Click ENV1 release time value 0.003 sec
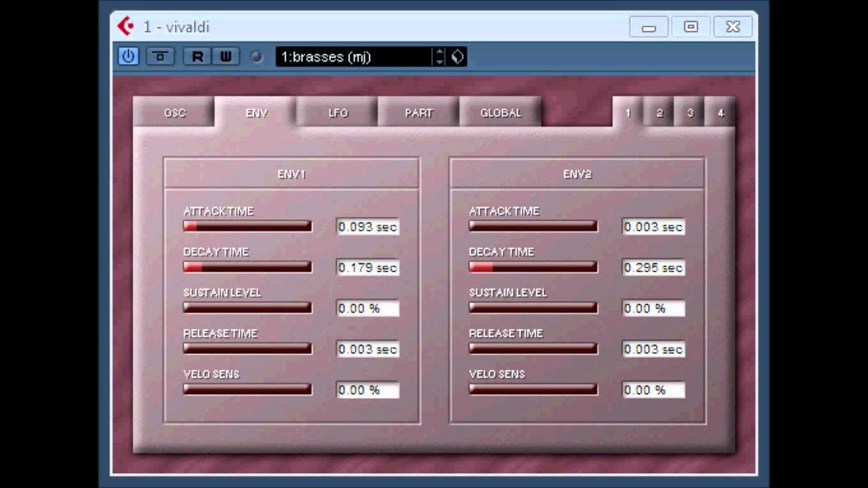 pos(368,349)
